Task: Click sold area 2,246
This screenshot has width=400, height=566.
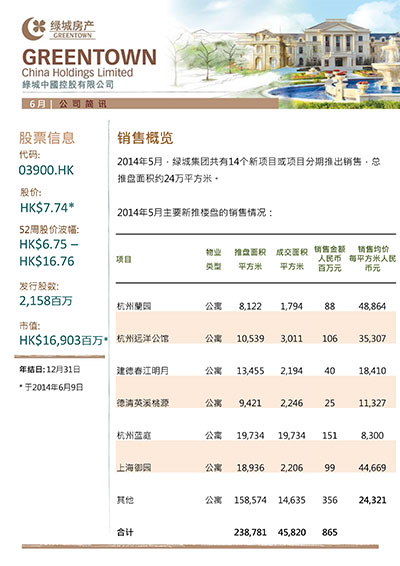Action: pyautogui.click(x=292, y=403)
